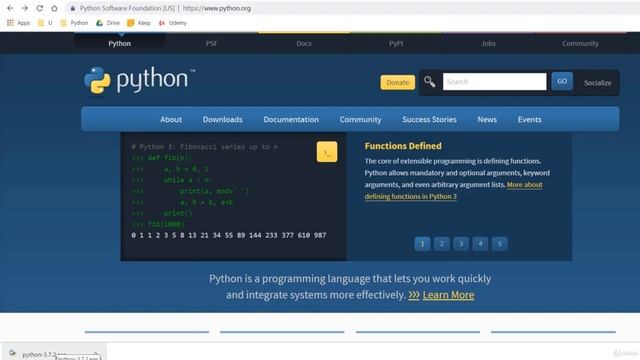This screenshot has width=640, height=360.
Task: Open the About menu
Action: click(171, 120)
